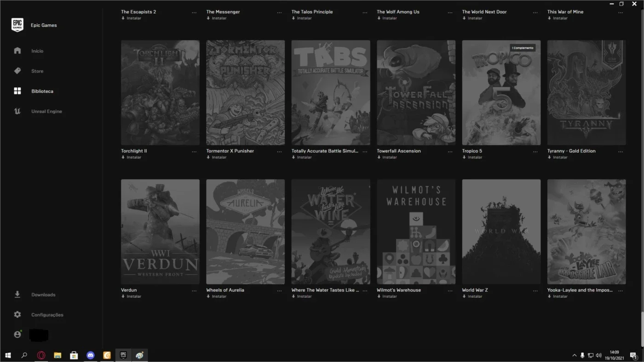Click the volume icon in system tray
The width and height of the screenshot is (644, 362).
(x=598, y=355)
